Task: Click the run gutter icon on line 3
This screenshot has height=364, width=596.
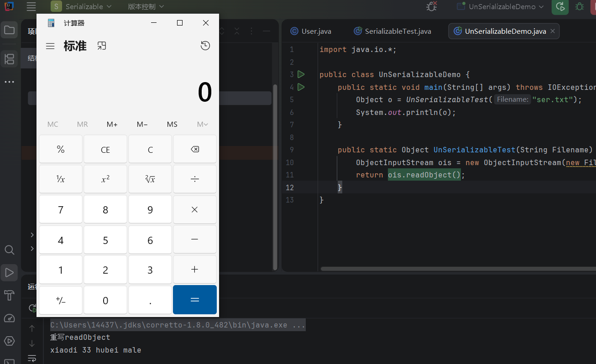Action: (301, 74)
